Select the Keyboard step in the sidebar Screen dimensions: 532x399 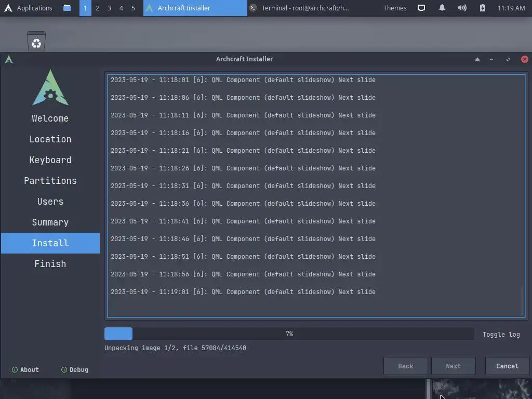(50, 160)
